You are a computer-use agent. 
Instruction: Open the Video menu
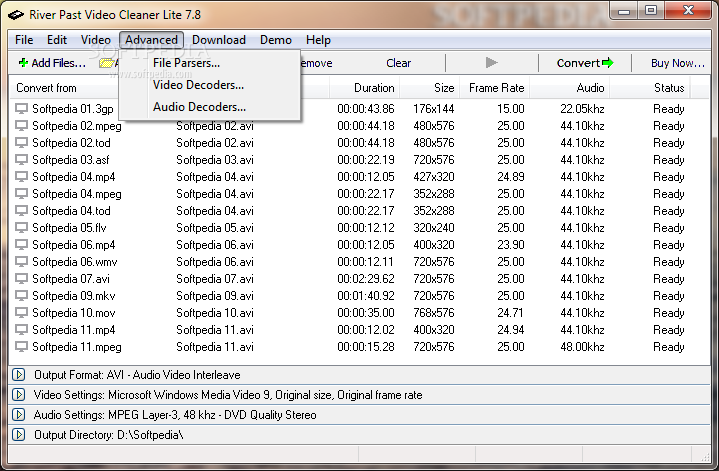tap(95, 40)
